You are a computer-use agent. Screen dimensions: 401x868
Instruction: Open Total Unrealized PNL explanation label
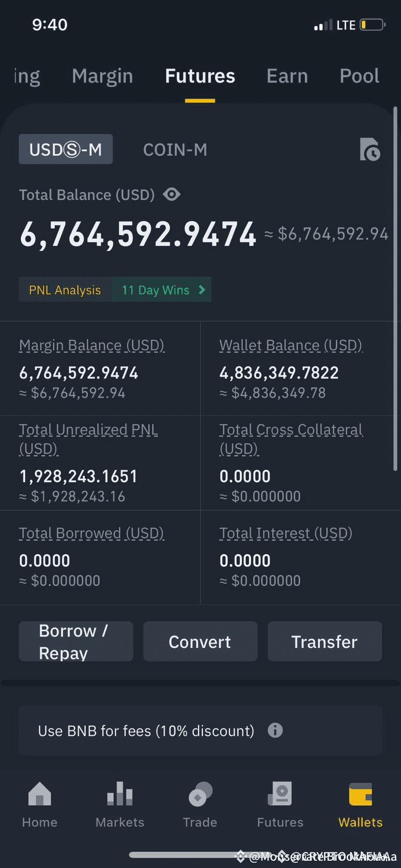89,439
